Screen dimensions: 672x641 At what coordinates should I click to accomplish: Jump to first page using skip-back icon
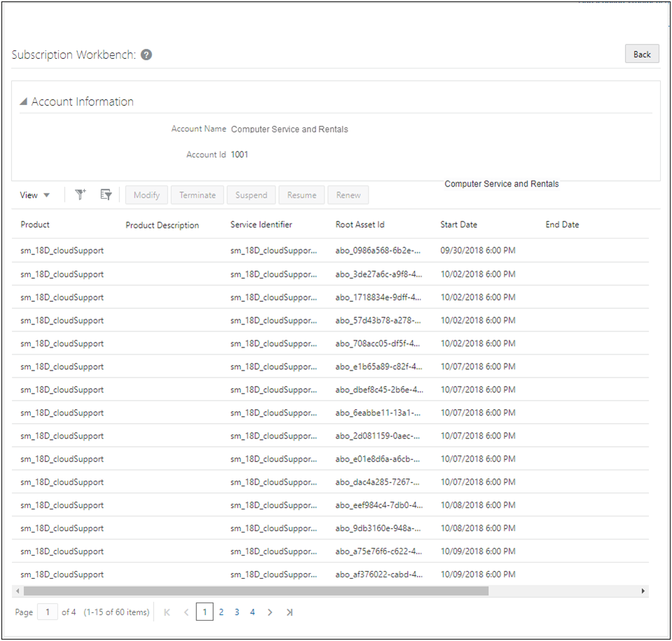(167, 612)
